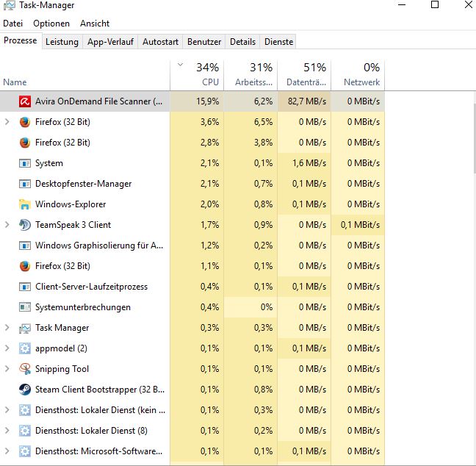Expand the TeamSpeak 3 Client process
The image size is (476, 466).
[x=7, y=225]
